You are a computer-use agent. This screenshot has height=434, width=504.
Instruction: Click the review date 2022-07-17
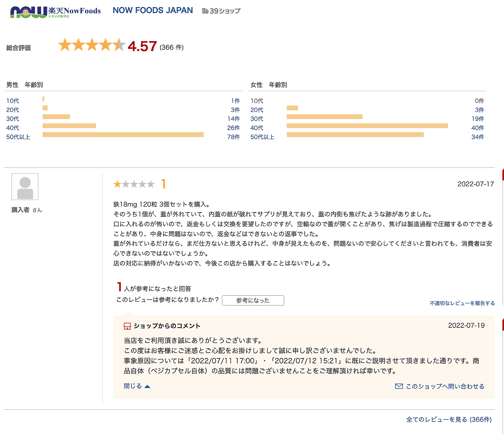coord(475,184)
